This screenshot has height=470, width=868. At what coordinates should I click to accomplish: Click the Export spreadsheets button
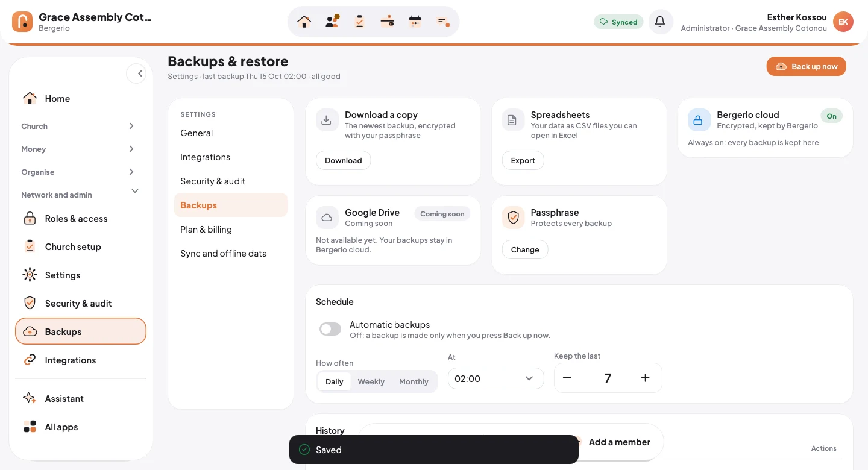[523, 160]
